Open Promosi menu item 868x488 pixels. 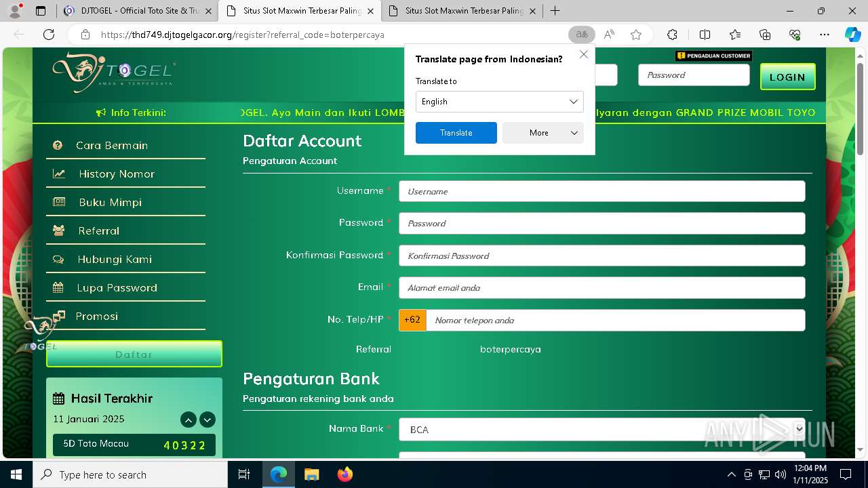(125, 316)
